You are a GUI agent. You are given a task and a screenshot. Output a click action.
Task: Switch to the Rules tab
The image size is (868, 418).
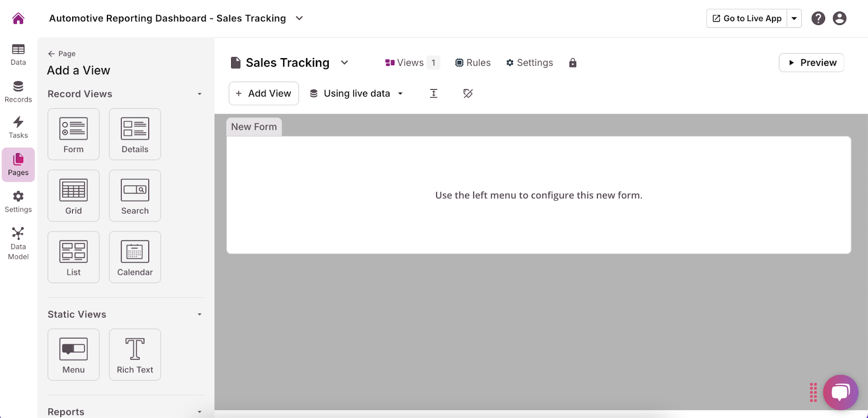[473, 63]
